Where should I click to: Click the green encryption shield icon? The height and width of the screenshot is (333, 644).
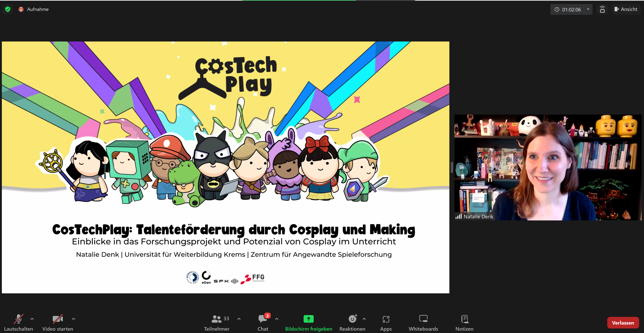click(x=8, y=9)
